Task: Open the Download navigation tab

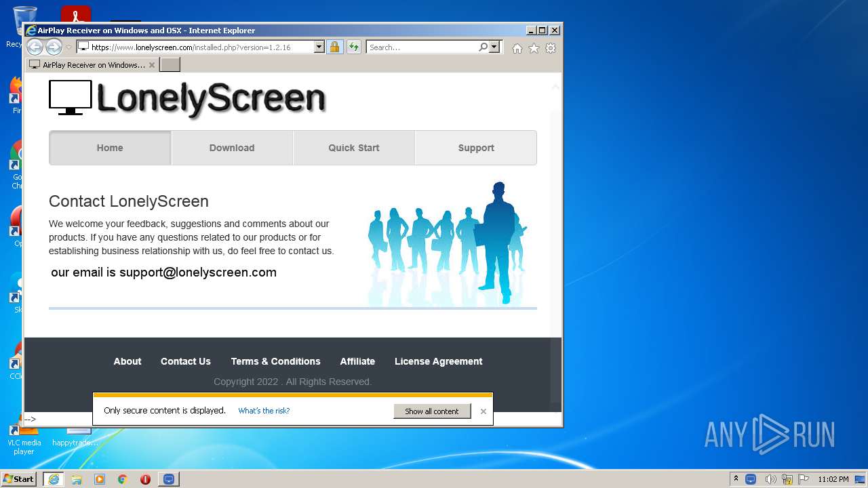Action: point(232,148)
